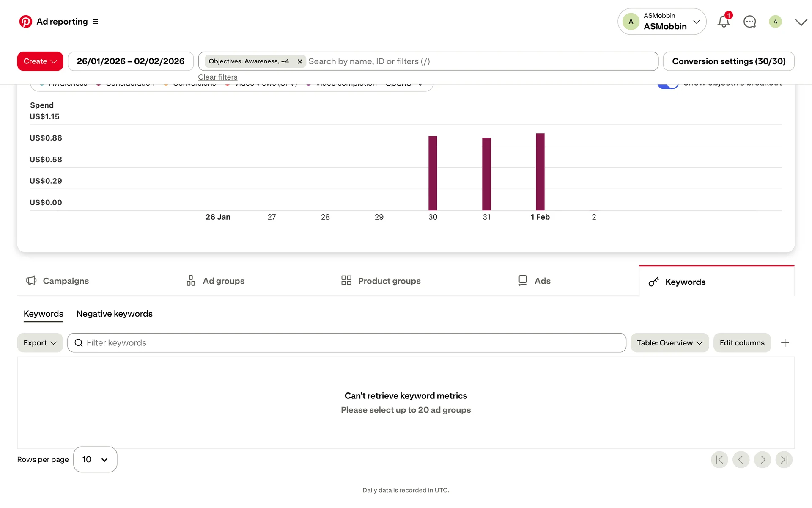812x508 pixels.
Task: Open the Table: Overview dropdown
Action: (x=669, y=343)
